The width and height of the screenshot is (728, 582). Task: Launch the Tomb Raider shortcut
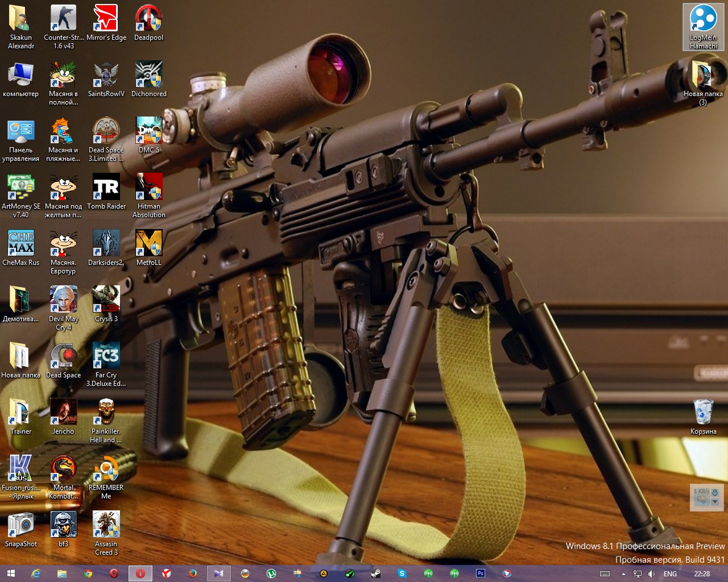pos(106,192)
